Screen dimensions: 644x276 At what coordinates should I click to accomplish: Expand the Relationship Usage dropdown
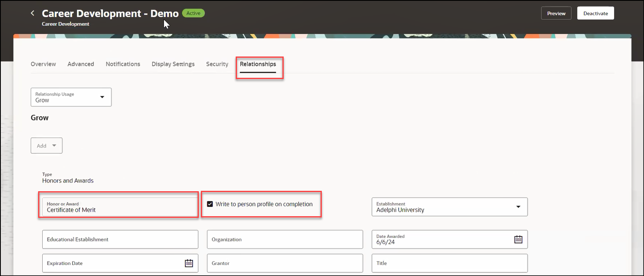point(71,97)
